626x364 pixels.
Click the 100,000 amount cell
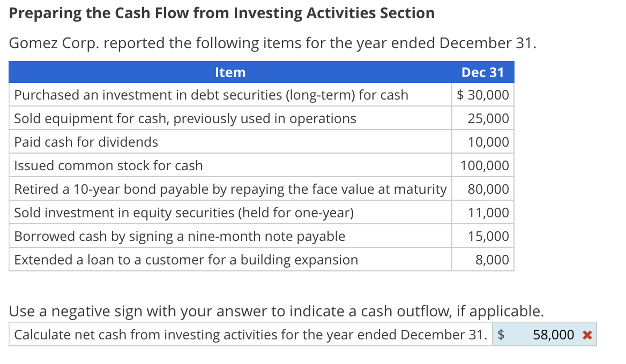pos(485,166)
